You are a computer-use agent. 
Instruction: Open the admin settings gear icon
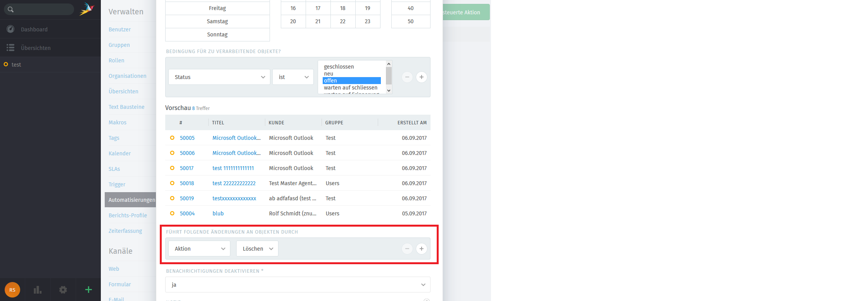point(63,290)
